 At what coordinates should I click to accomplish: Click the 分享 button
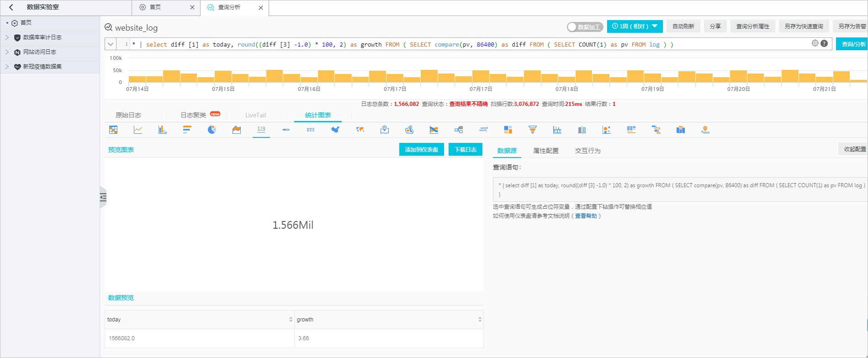pos(715,26)
